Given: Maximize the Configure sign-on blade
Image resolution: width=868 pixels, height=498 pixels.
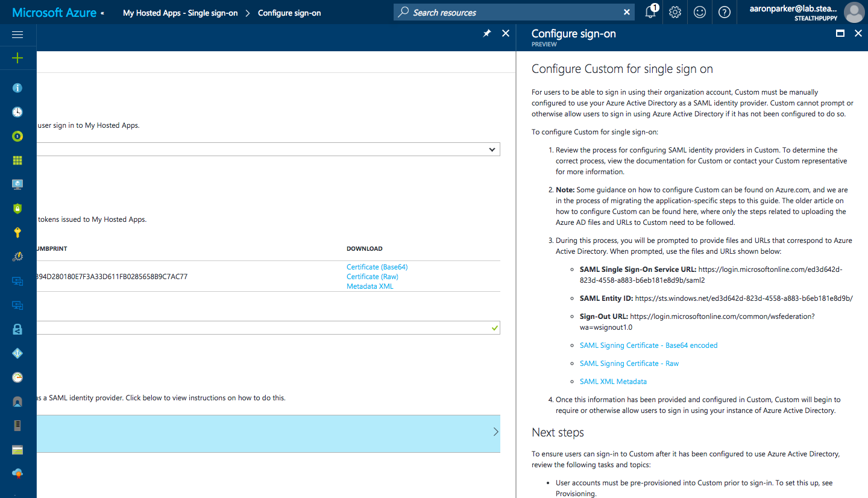Looking at the screenshot, I should (x=840, y=34).
